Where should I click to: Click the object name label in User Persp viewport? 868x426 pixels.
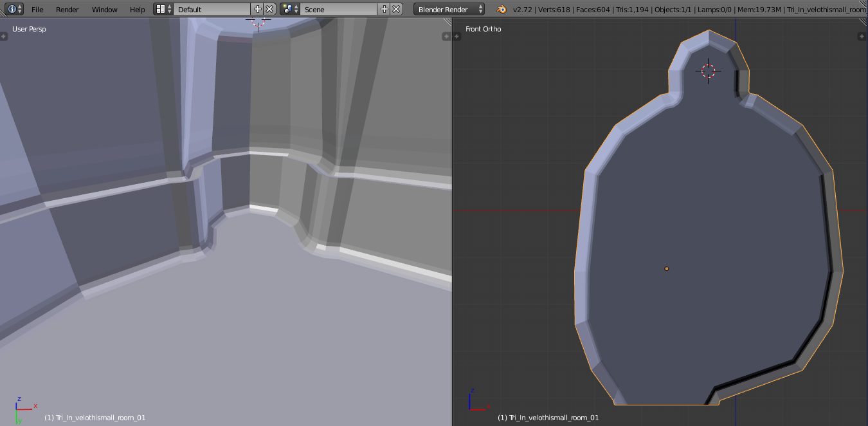tap(95, 418)
